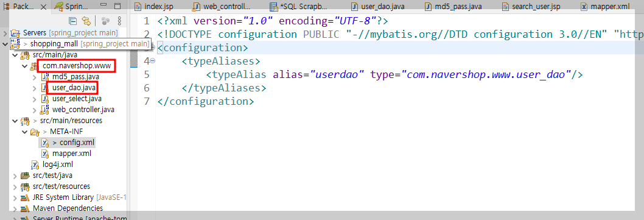Switch to the Package Explorer tab
644x220 pixels.
pyautogui.click(x=23, y=7)
